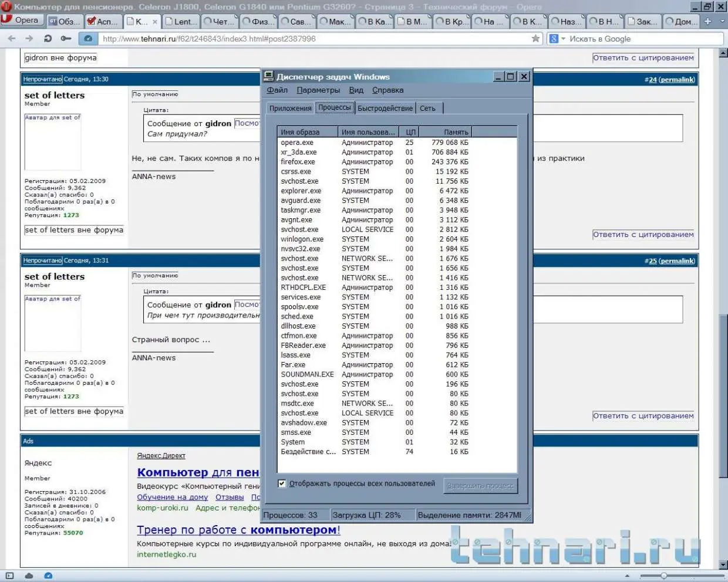Switch to the Lent... browser tab
728x582 pixels.
coord(180,21)
